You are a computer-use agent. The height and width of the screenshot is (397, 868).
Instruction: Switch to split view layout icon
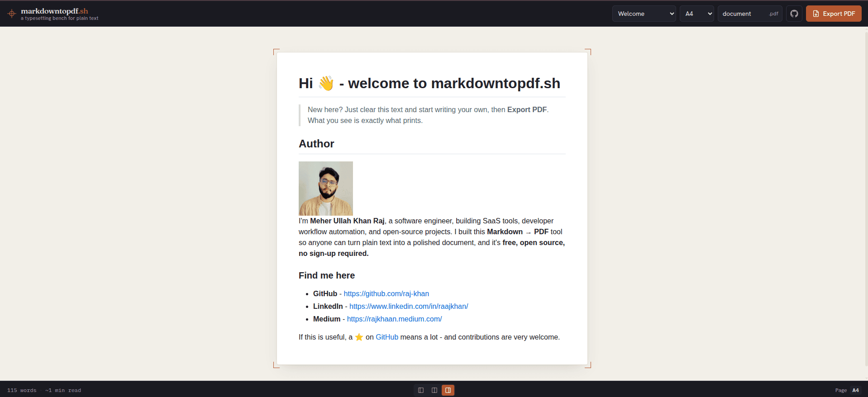pyautogui.click(x=434, y=390)
